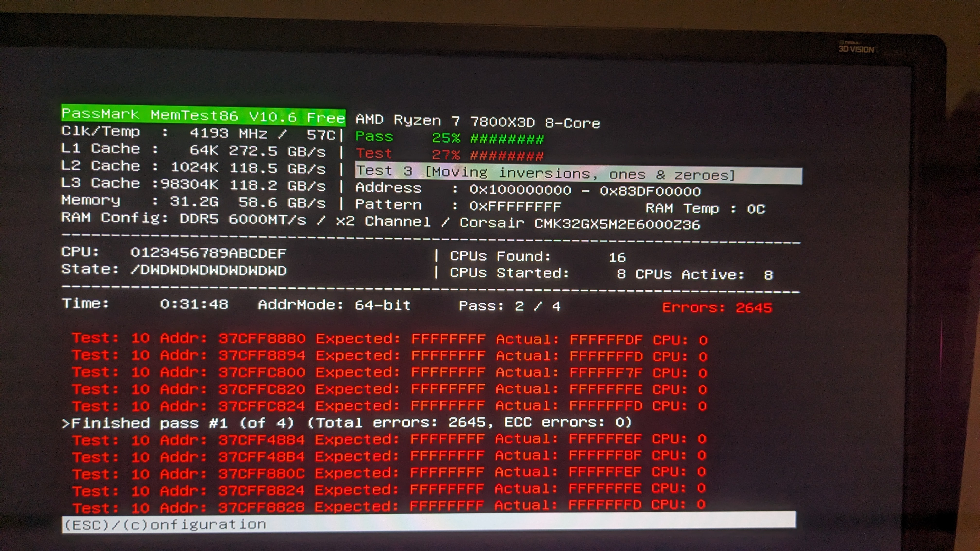Screen dimensions: 980x551
Task: Click the error row with Addr 37CFF8894
Action: coord(390,355)
